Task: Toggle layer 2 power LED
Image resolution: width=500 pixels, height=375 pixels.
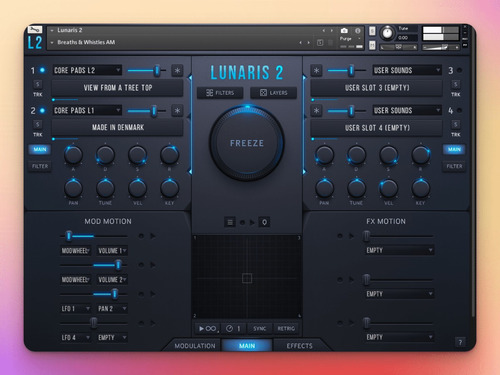Action: [42, 110]
